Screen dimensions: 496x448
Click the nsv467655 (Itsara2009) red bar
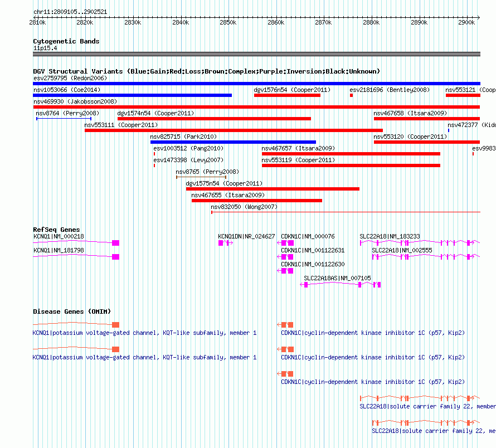257,201
